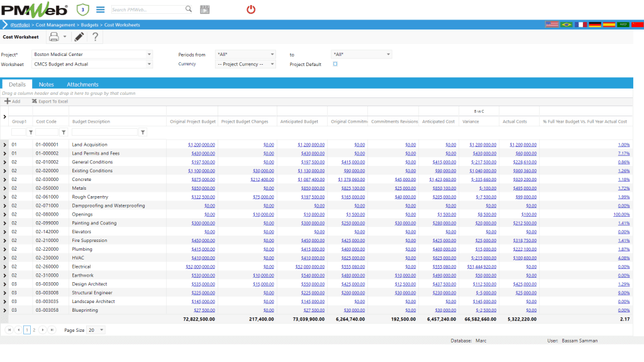Go to first page pager icon
This screenshot has width=644, height=362.
[9, 330]
